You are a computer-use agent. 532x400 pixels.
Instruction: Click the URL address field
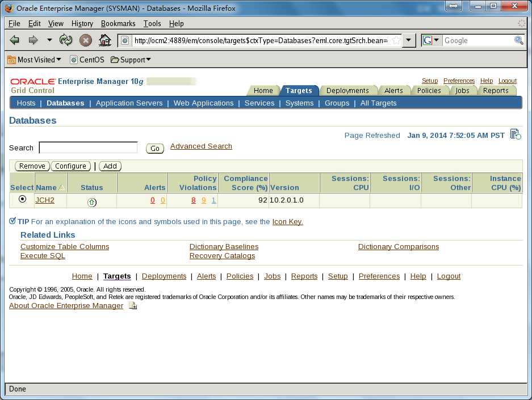pyautogui.click(x=261, y=41)
